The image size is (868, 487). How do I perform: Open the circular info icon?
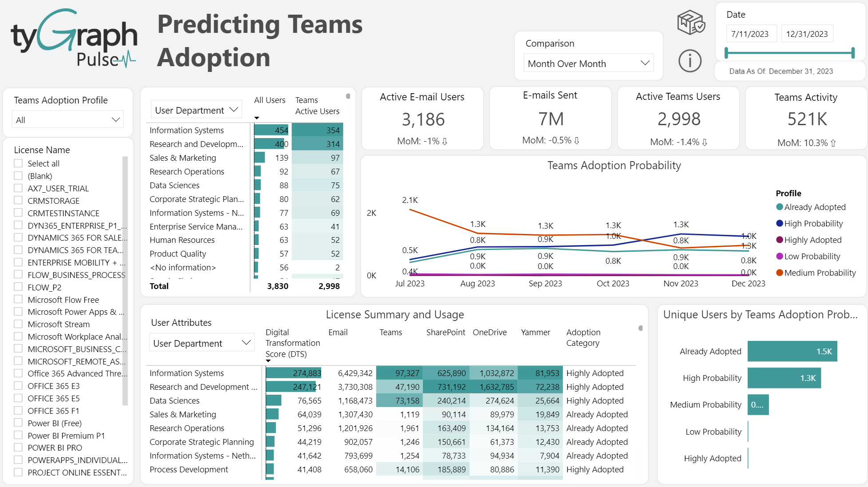pos(689,61)
